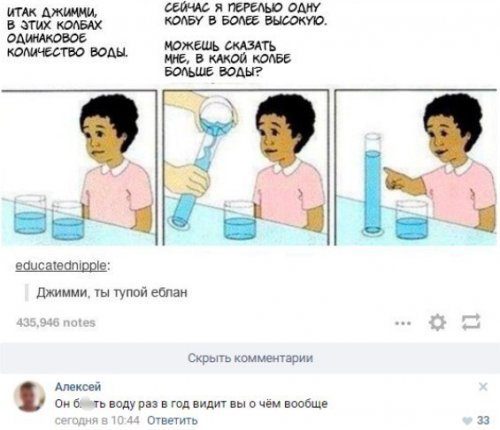Open the gear settings icon on the post
This screenshot has height=430, width=500.
point(437,323)
